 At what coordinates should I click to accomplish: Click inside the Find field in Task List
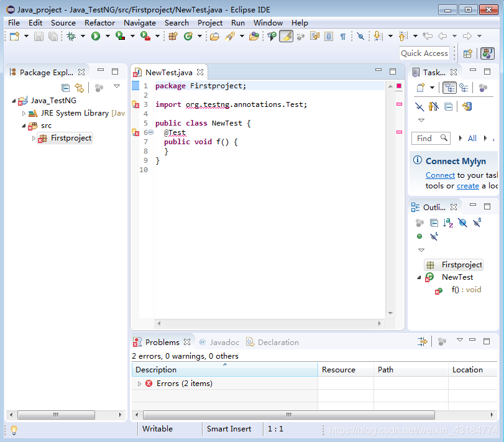(431, 137)
